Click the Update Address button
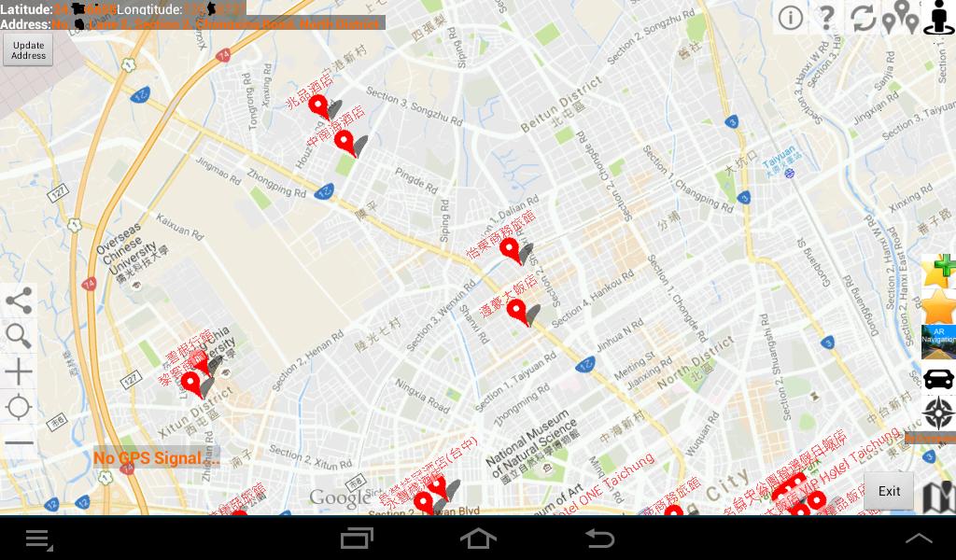The width and height of the screenshot is (956, 560). [x=28, y=50]
